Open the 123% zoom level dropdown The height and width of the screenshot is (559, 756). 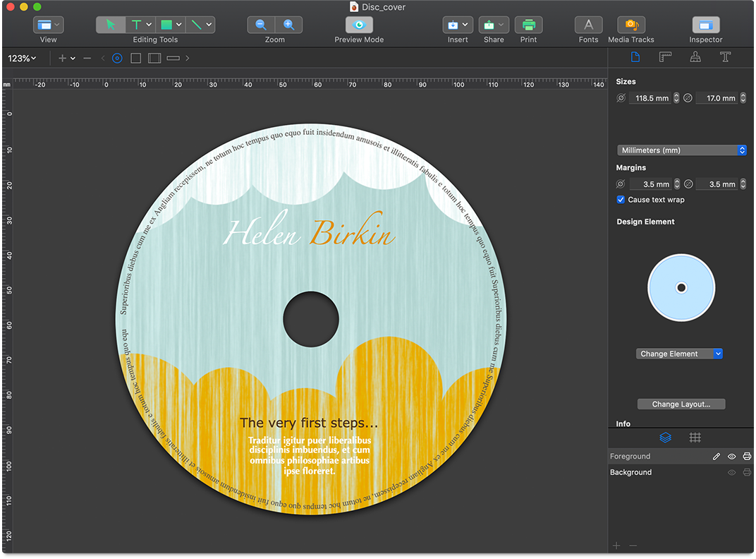[23, 59]
